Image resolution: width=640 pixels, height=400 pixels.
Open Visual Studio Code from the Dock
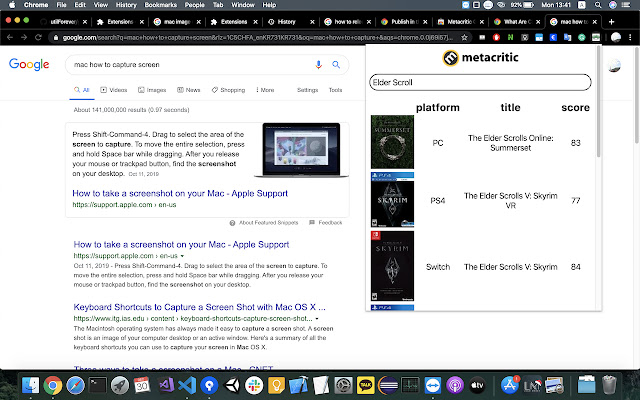coord(187,385)
